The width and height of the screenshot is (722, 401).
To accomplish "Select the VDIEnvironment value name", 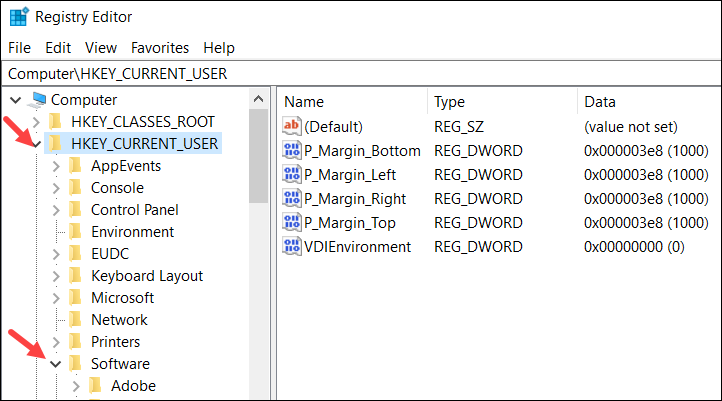I will [x=357, y=247].
